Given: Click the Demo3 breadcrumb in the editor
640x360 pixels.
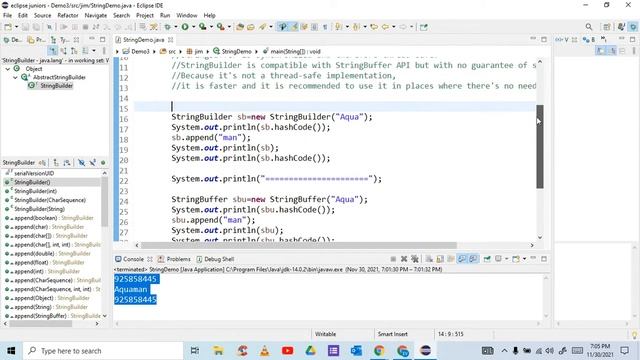Looking at the screenshot, I should pos(136,51).
